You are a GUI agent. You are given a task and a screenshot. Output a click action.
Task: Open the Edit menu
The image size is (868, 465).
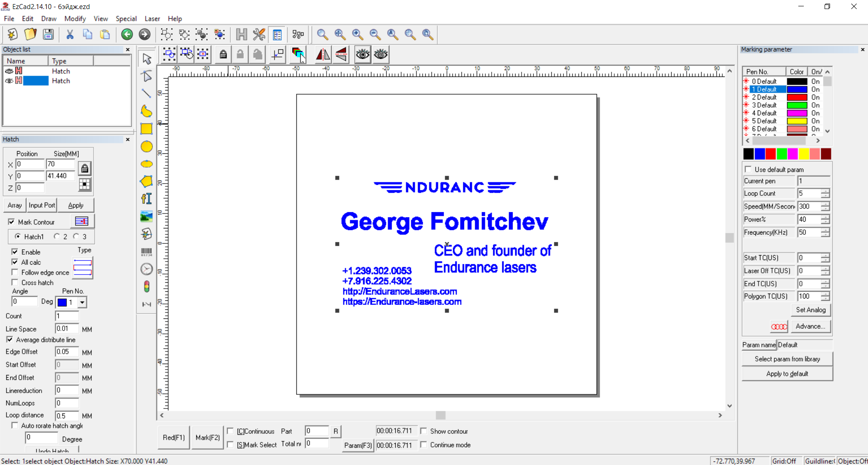[28, 19]
